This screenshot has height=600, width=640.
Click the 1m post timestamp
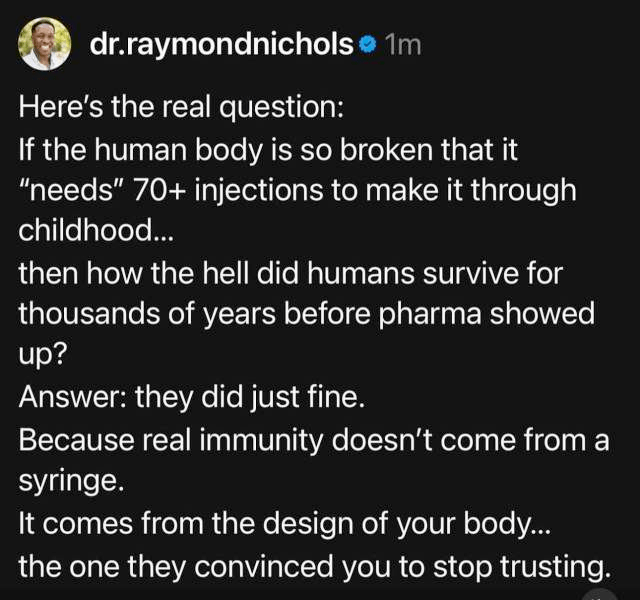(403, 45)
